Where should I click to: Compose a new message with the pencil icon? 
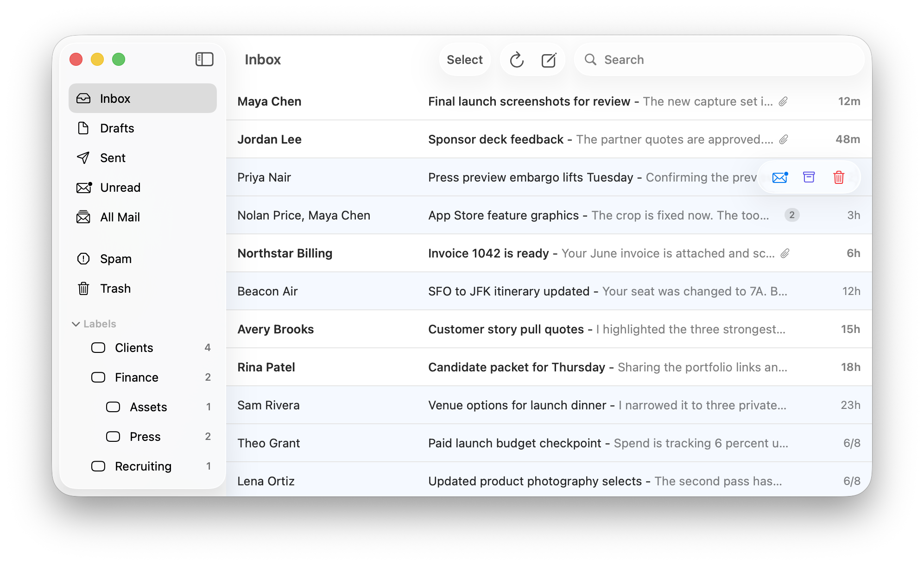[549, 60]
